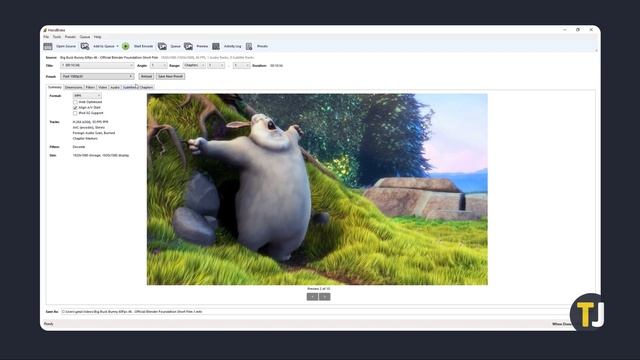Switch to the Dimensions tab

[73, 87]
